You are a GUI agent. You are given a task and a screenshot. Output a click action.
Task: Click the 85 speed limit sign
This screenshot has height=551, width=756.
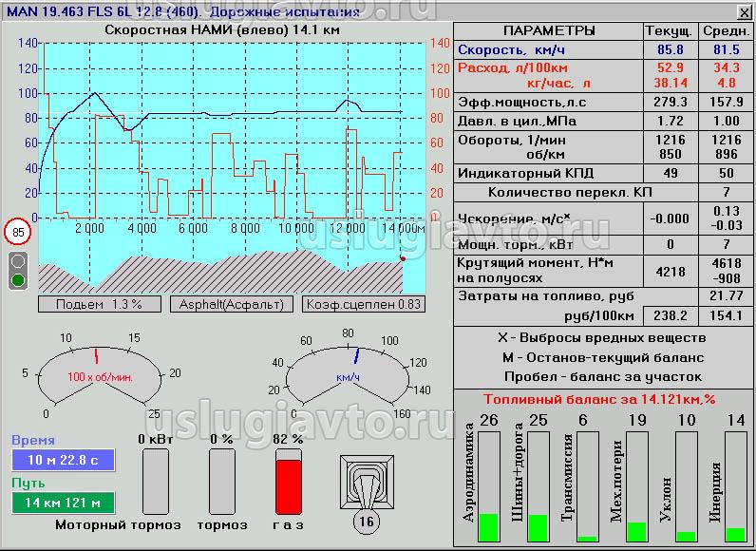18,232
